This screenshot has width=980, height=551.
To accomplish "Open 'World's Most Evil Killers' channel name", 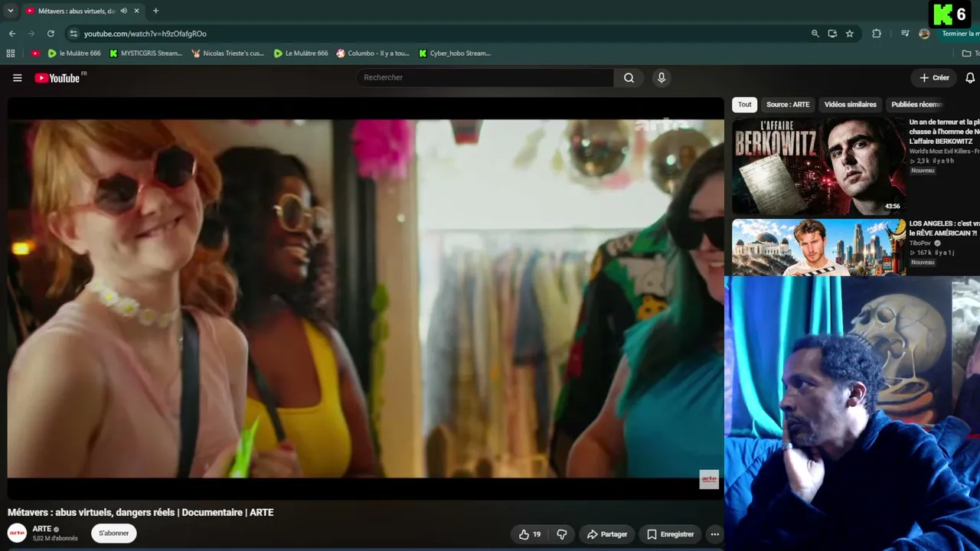I will click(x=944, y=151).
